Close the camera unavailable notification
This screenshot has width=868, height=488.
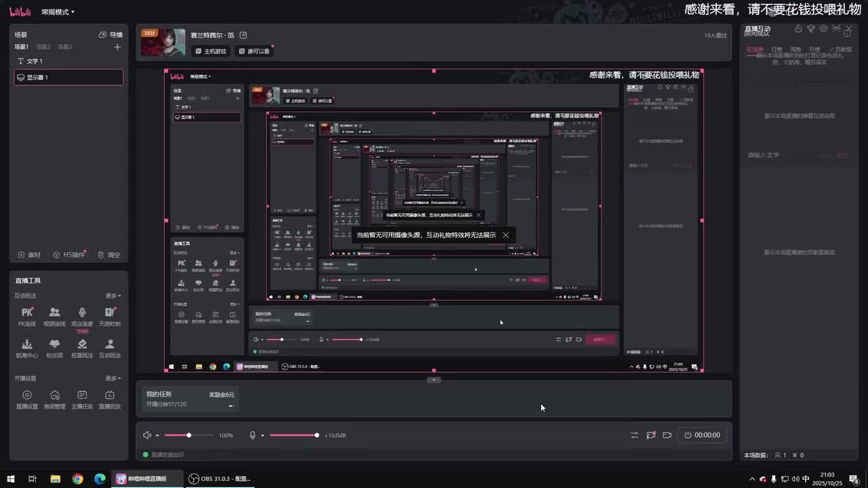(x=506, y=235)
